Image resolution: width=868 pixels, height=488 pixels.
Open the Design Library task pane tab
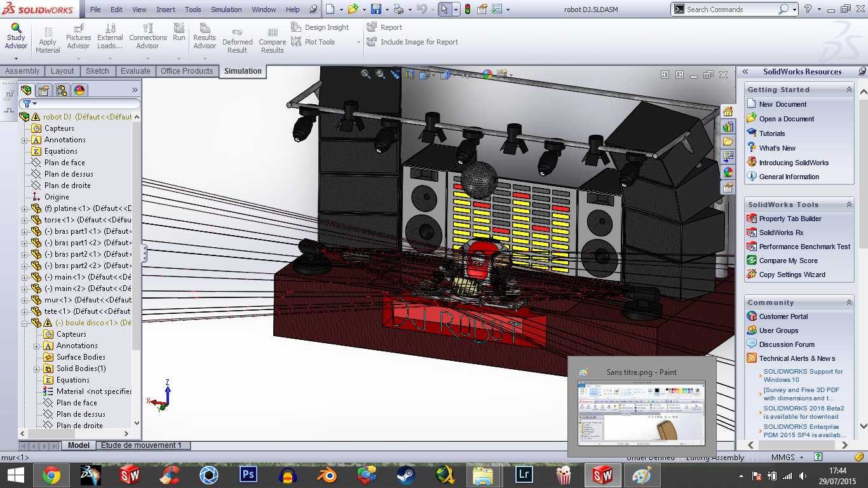click(728, 126)
